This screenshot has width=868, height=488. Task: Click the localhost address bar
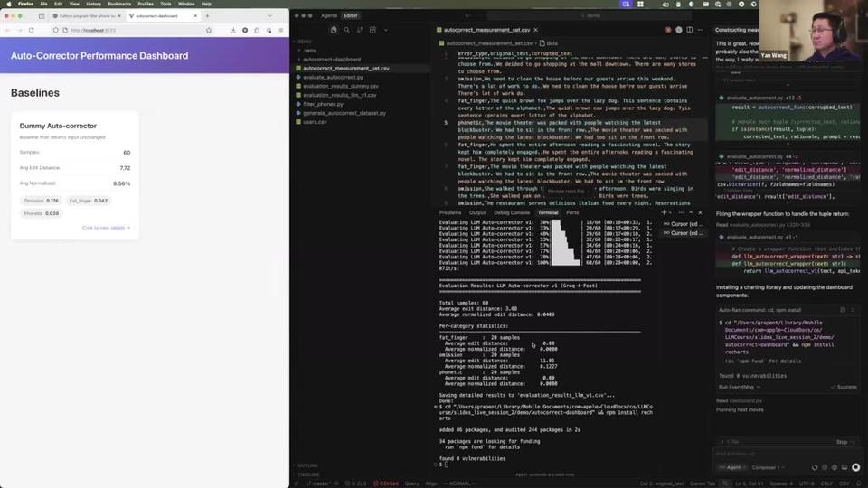(133, 31)
